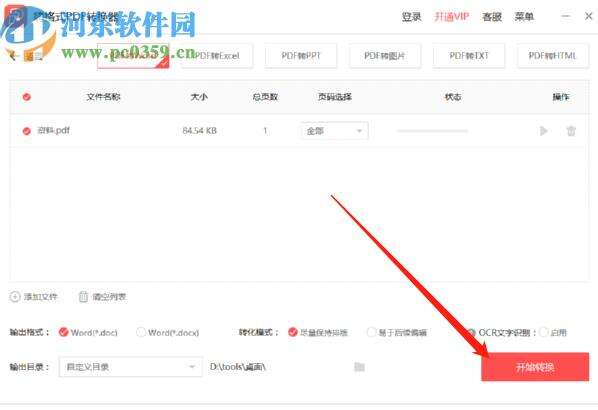
Task: Click the add file plus icon
Action: click(14, 297)
